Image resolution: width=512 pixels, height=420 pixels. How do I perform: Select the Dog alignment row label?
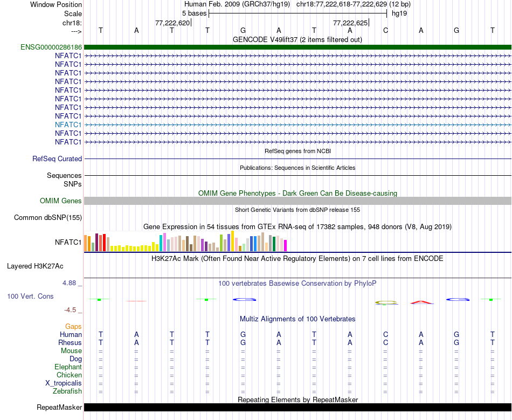pos(76,359)
